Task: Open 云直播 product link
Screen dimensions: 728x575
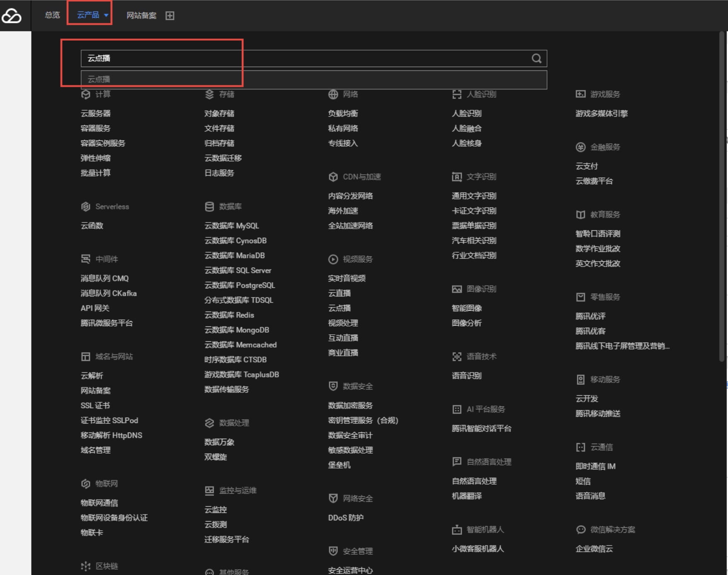Action: pos(339,293)
